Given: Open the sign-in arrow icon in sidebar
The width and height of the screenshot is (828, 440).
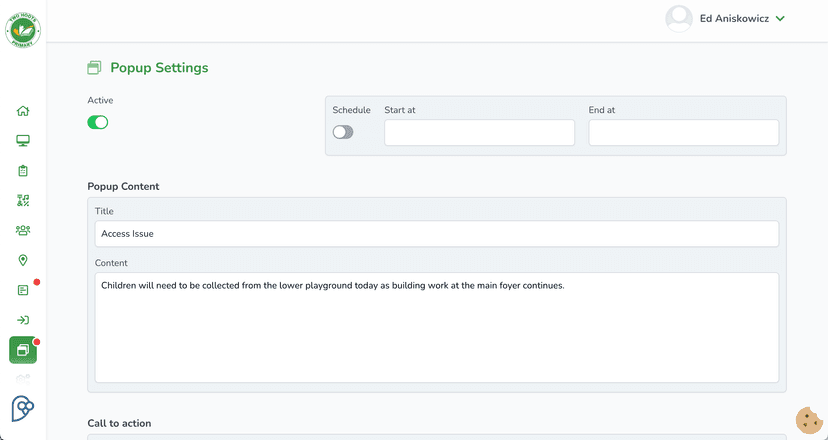Looking at the screenshot, I should 23,320.
